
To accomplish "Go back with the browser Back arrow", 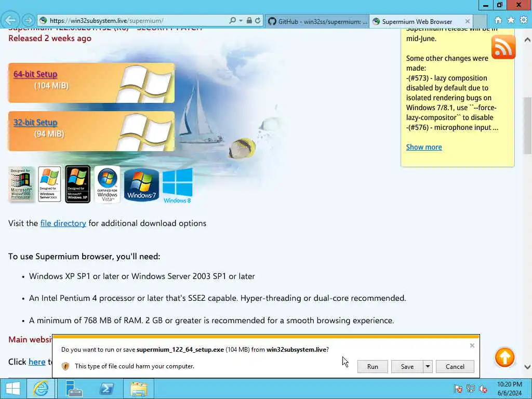I will (10, 20).
